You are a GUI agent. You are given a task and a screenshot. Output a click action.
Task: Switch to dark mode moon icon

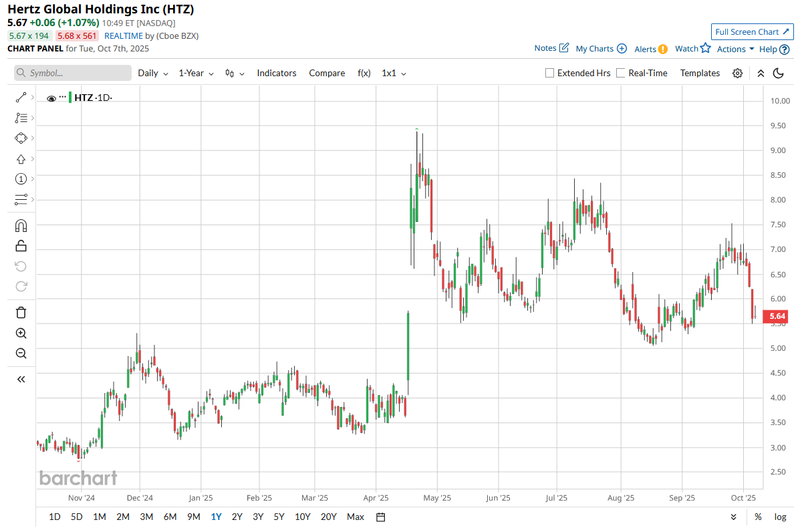pos(778,74)
